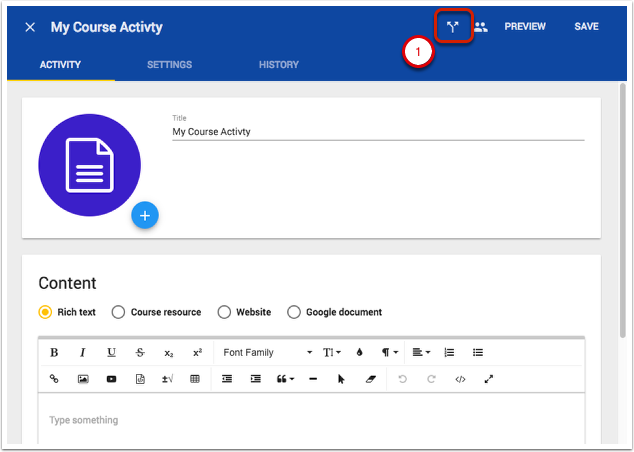Open the quote style dropdown
Image resolution: width=634 pixels, height=452 pixels.
[284, 380]
